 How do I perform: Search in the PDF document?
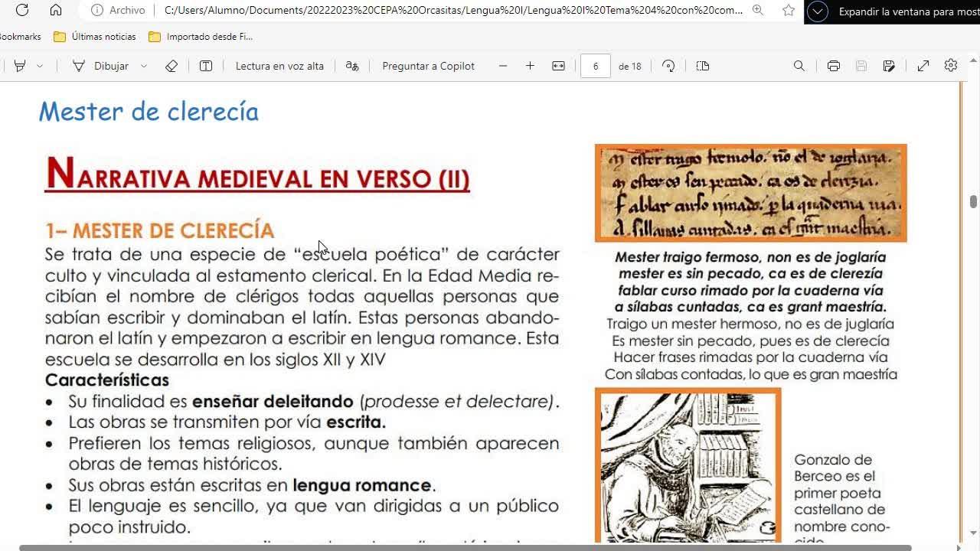(x=799, y=66)
